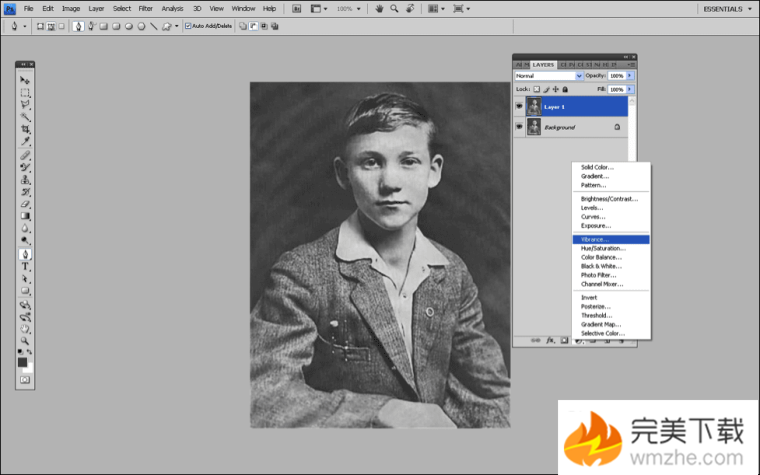Choose the Lasso tool
This screenshot has width=760, height=475.
pos(25,104)
